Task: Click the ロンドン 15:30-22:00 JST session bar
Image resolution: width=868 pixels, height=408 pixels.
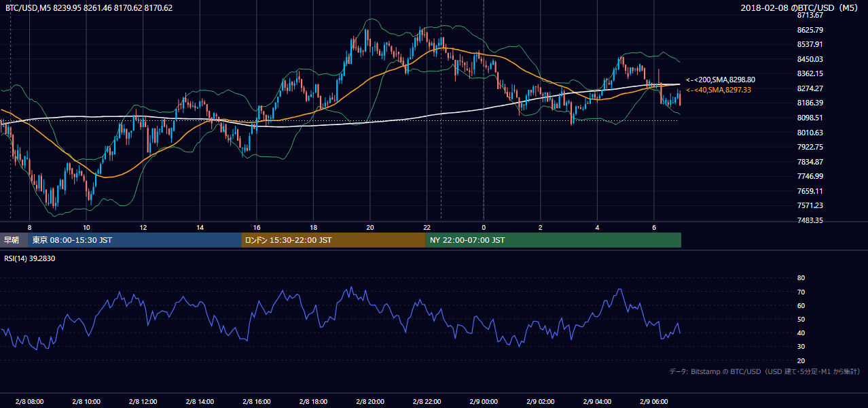Action: coord(333,240)
